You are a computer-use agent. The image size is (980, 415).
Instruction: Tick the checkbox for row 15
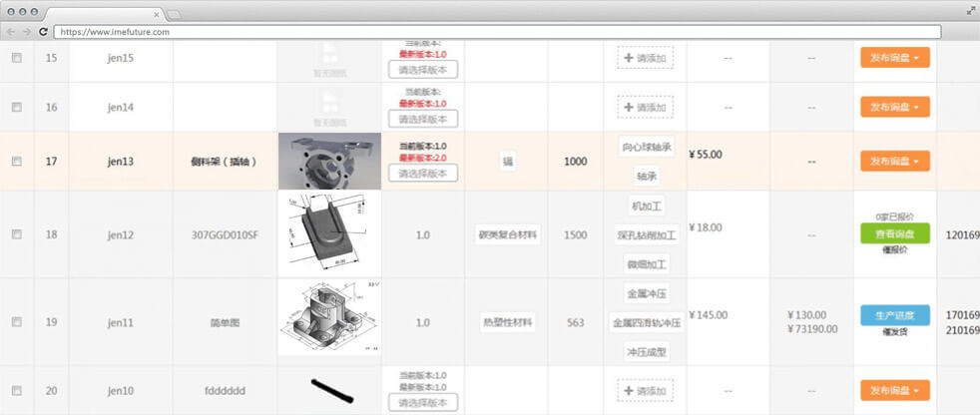(17, 58)
